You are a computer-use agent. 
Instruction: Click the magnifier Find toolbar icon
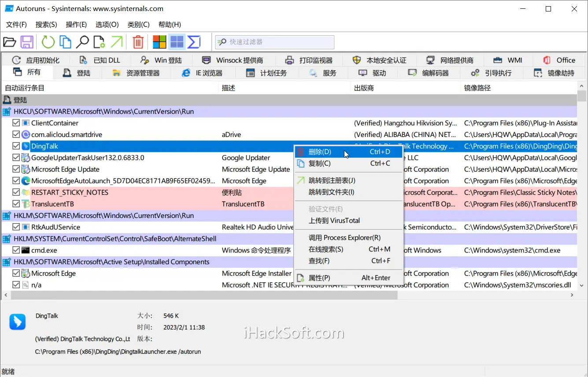(x=82, y=42)
